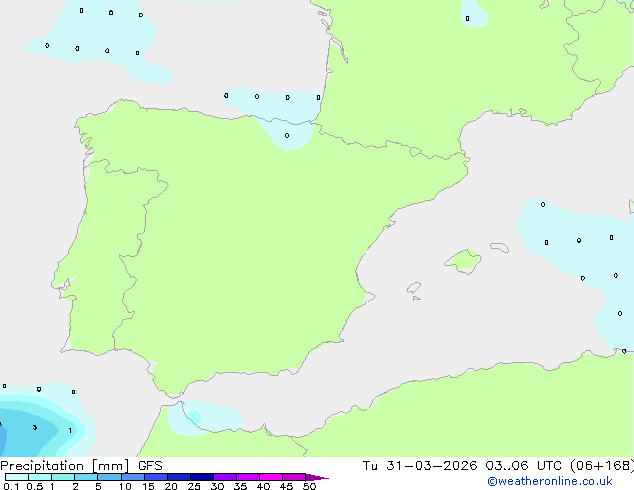
Task: Click the 40 to 45 mm legend swatch
Action: click(271, 477)
